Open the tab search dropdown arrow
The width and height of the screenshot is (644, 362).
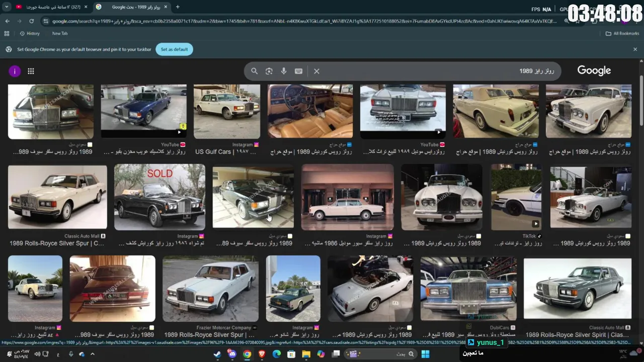pos(7,7)
